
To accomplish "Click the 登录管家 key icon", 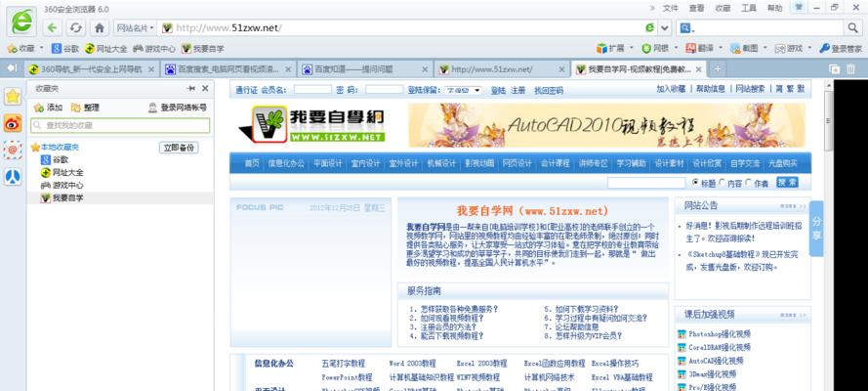I will click(824, 48).
